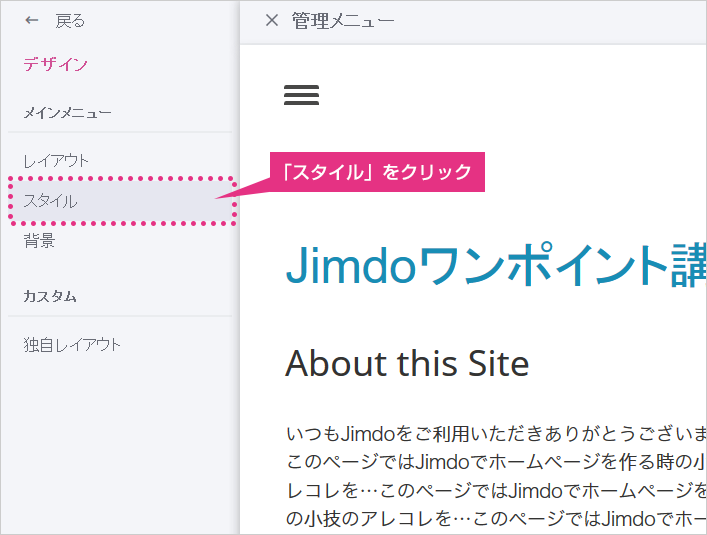Select the レイアウト menu item
The width and height of the screenshot is (707, 535).
[x=56, y=160]
